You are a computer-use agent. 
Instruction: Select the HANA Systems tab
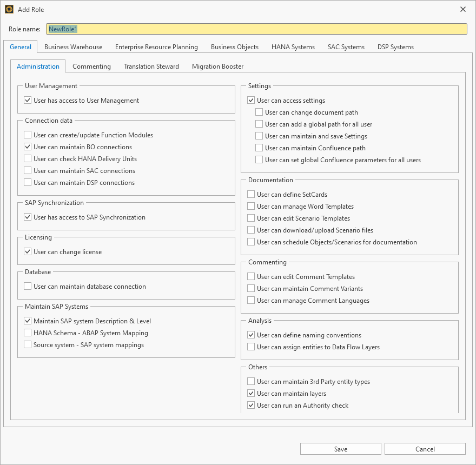pyautogui.click(x=293, y=47)
